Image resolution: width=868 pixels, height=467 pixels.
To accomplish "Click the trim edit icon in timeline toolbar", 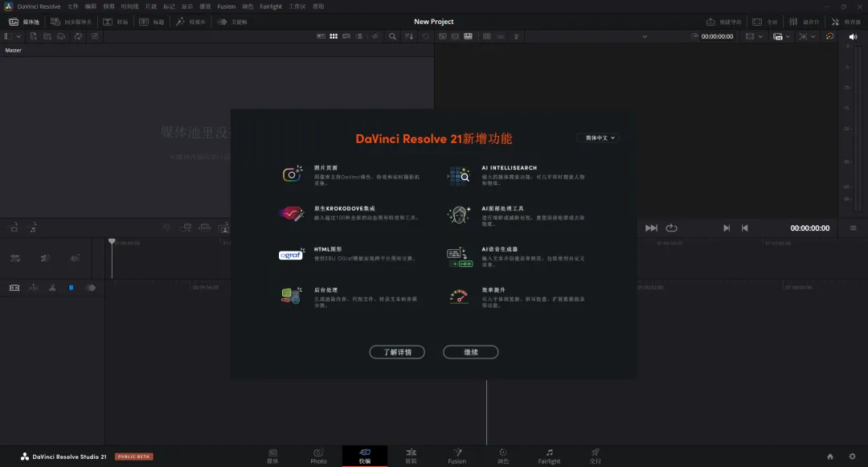I will pyautogui.click(x=14, y=288).
